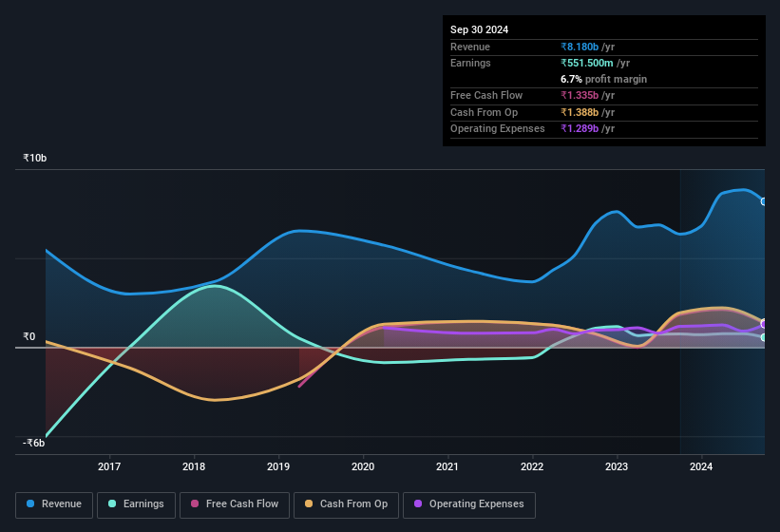Click the ₹8.180b revenue value
This screenshot has width=780, height=532.
pyautogui.click(x=580, y=47)
